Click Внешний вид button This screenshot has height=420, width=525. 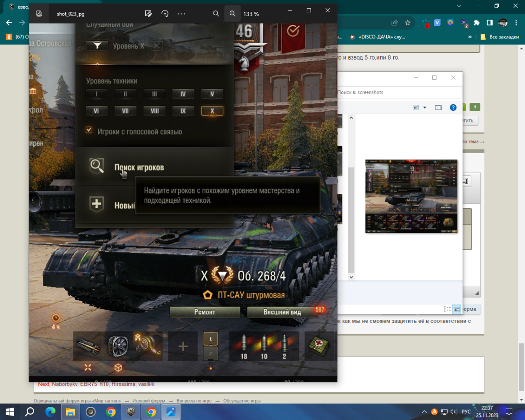[x=282, y=312]
